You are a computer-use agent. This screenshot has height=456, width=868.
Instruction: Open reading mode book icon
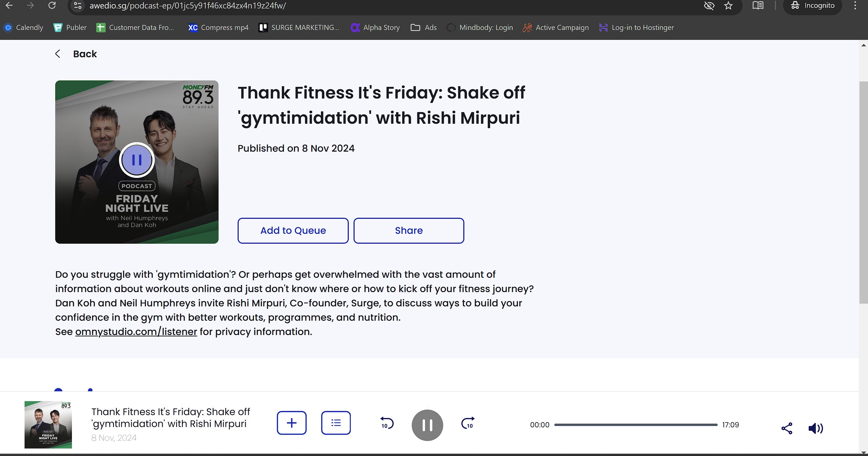pos(758,5)
